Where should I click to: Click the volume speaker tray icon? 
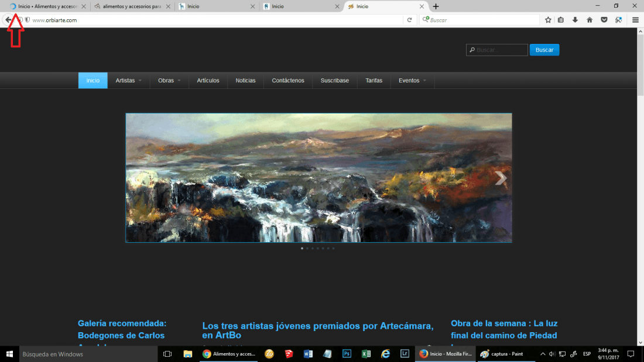point(552,354)
